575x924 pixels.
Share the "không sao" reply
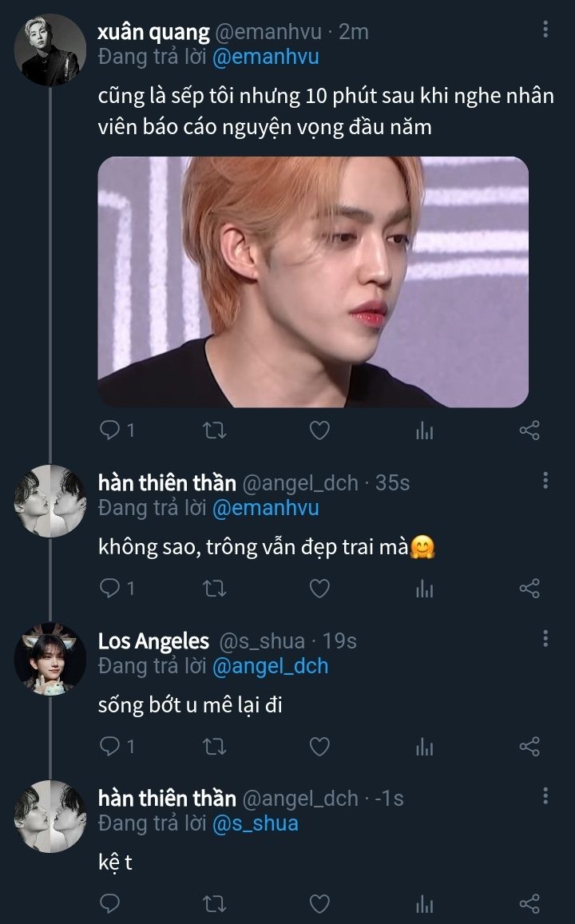pyautogui.click(x=529, y=589)
